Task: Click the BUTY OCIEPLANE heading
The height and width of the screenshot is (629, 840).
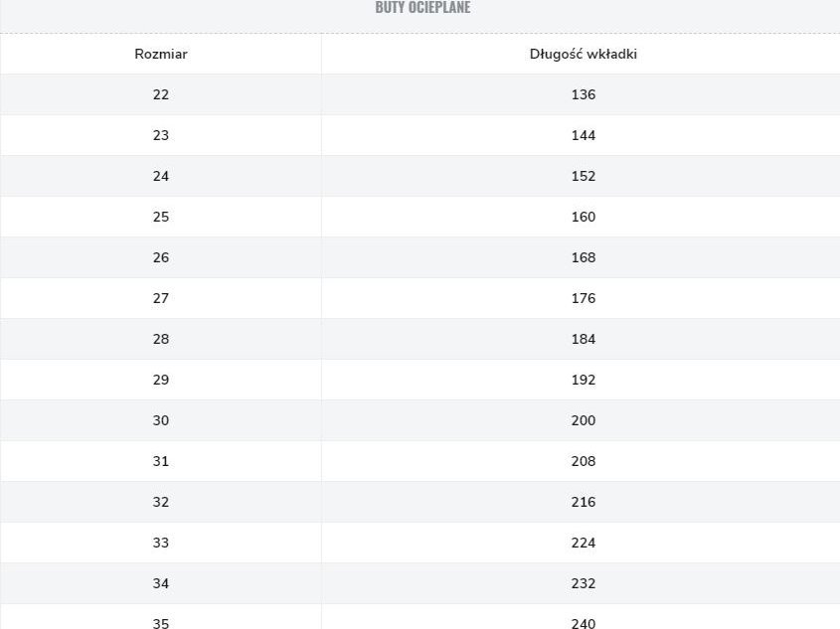Action: tap(422, 7)
